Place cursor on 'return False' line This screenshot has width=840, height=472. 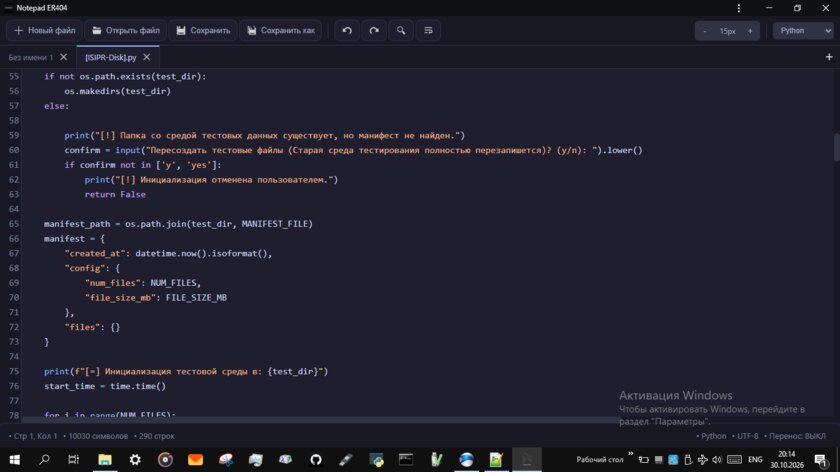point(115,194)
